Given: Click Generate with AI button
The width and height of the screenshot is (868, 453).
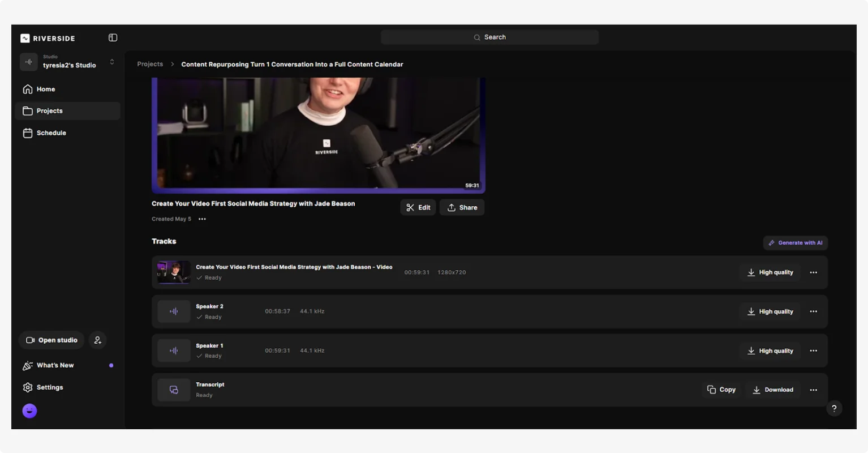Looking at the screenshot, I should (796, 243).
